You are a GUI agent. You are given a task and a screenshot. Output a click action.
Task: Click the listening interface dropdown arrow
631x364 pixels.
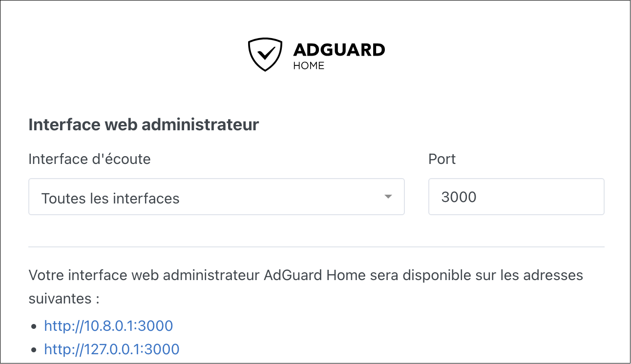click(x=388, y=197)
